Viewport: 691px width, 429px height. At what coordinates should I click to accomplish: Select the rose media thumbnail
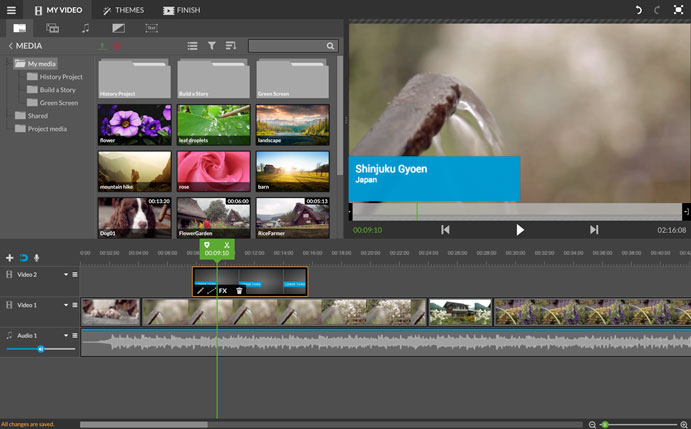click(x=212, y=171)
